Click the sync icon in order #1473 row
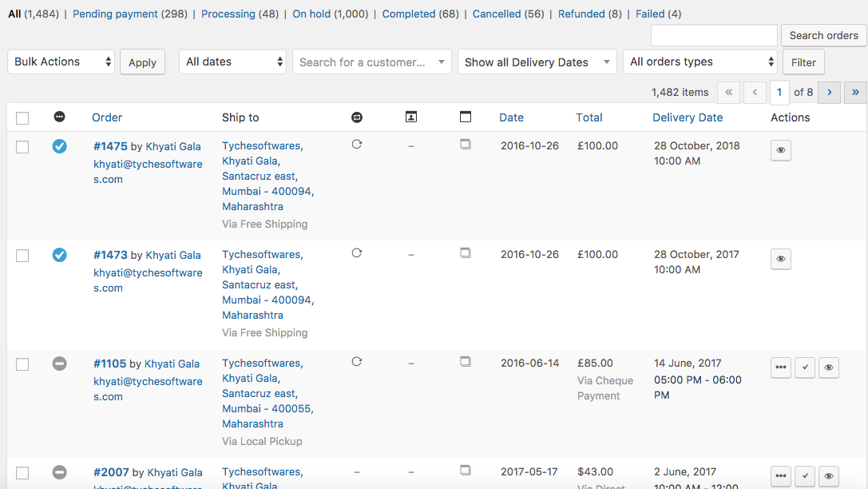This screenshot has width=868, height=489. tap(356, 253)
